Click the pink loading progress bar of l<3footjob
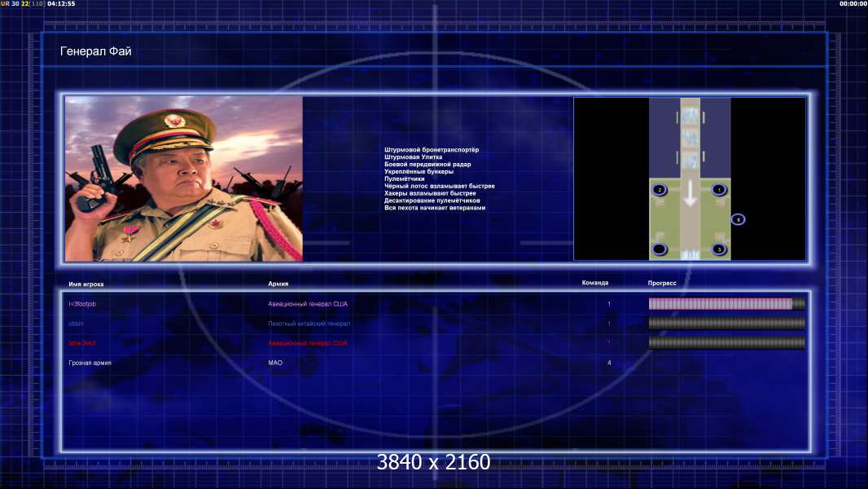Screen dimensions: 868x489 [x=727, y=303]
